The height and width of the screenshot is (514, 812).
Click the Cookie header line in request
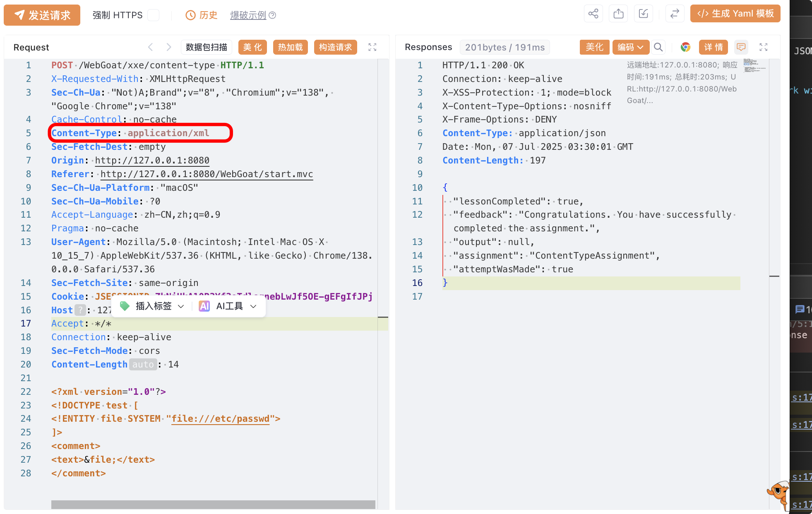click(x=212, y=297)
